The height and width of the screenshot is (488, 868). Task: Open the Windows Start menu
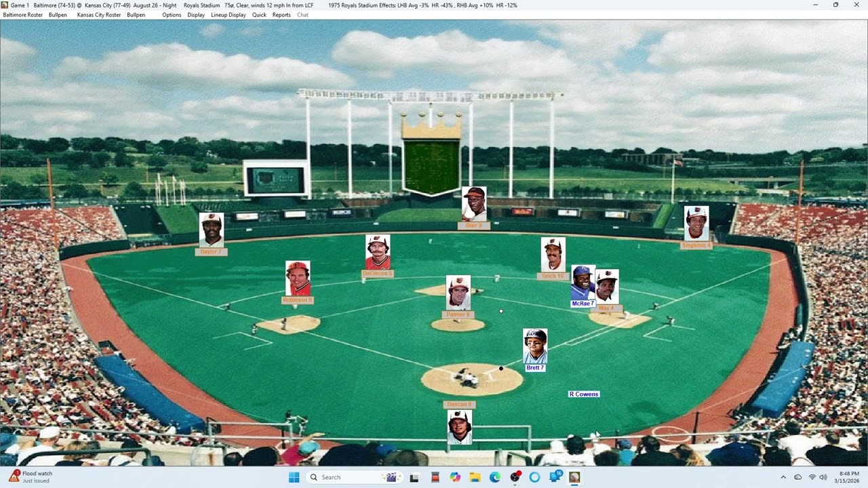tap(294, 477)
